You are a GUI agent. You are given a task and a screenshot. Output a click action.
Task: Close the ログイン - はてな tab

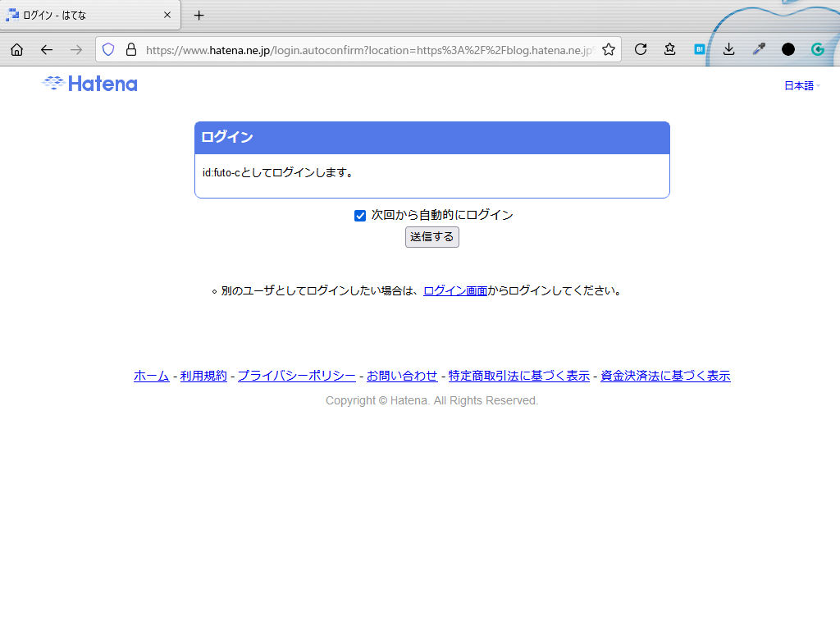167,15
